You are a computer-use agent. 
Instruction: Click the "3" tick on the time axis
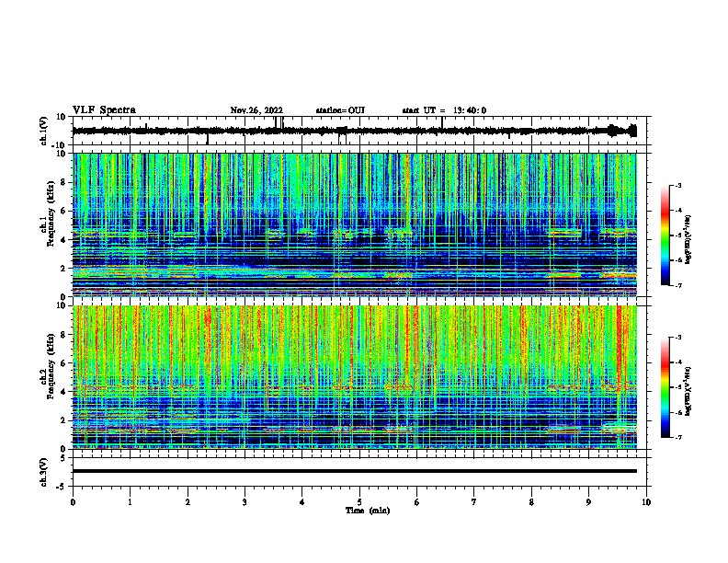[245, 502]
